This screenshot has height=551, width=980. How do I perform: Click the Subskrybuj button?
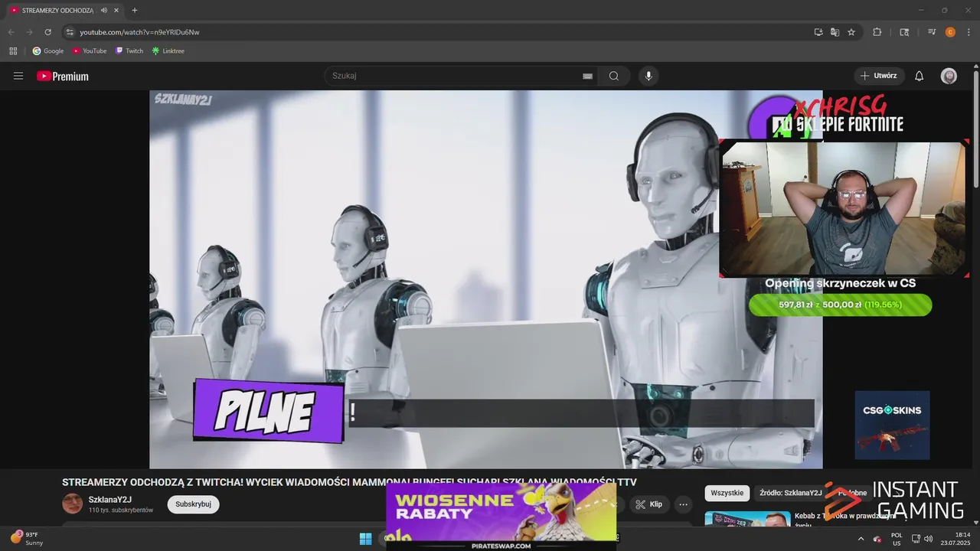193,504
